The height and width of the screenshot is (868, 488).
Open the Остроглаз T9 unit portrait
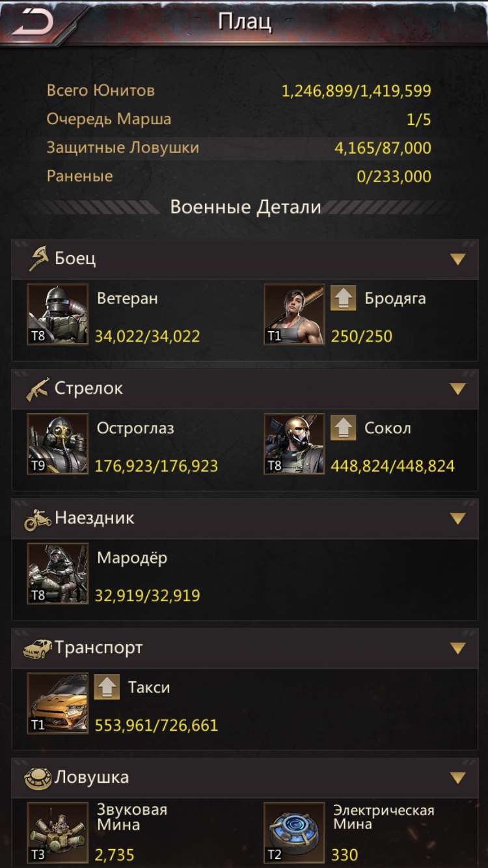(57, 444)
